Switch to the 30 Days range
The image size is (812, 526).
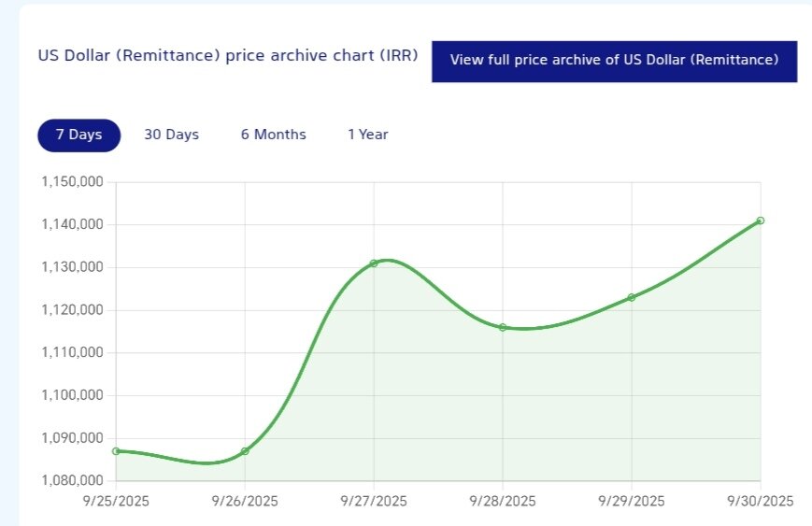pyautogui.click(x=171, y=135)
